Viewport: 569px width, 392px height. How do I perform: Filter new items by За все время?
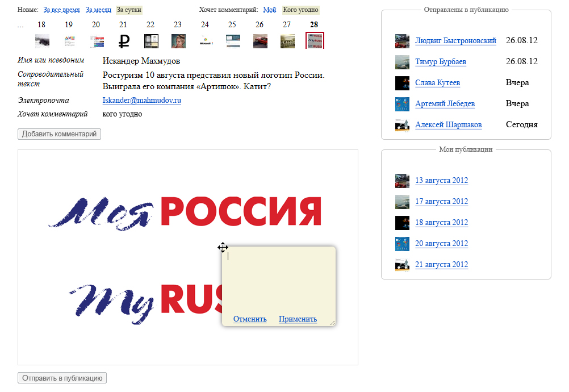(x=62, y=10)
